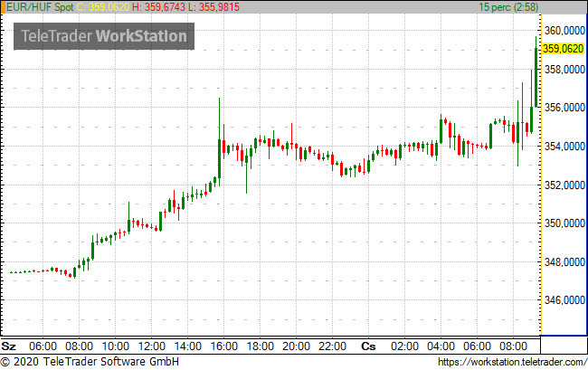This screenshot has height=370, width=588.
Task: Click the 20:00 time axis label
Action: [x=296, y=346]
